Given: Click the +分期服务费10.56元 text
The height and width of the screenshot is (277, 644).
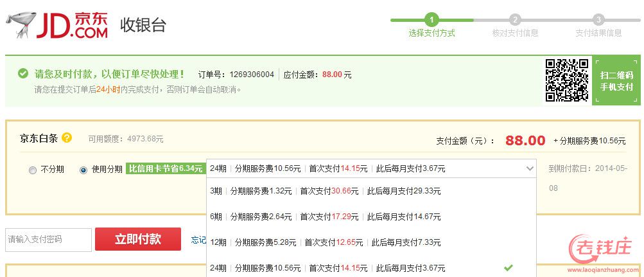Looking at the screenshot, I should [590, 141].
